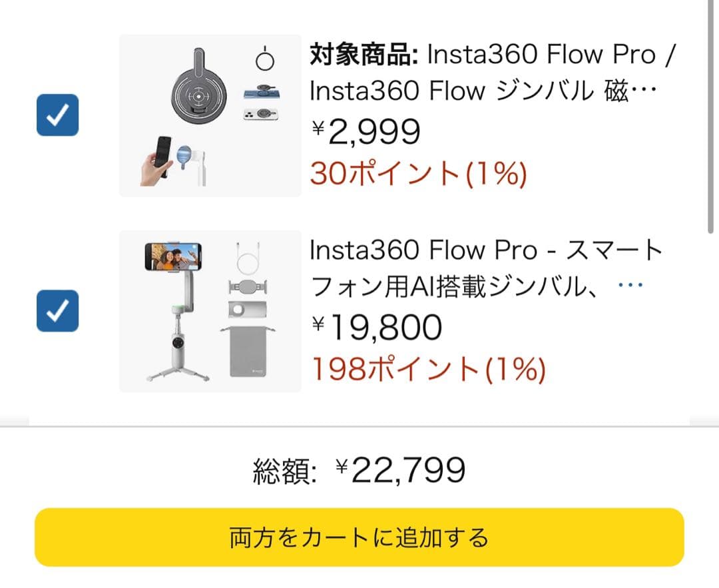Re-enable the checkbox beside the ¥2,999 item
The width and height of the screenshot is (719, 588).
pyautogui.click(x=57, y=114)
